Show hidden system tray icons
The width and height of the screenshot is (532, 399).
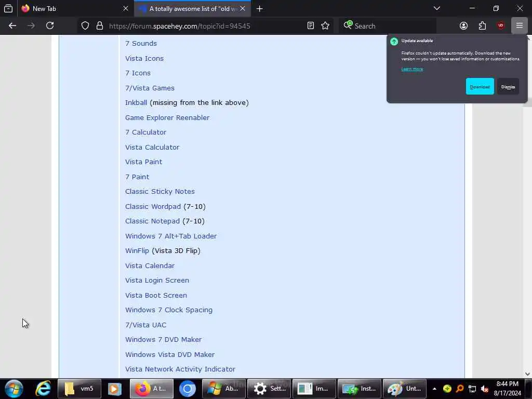point(434,389)
